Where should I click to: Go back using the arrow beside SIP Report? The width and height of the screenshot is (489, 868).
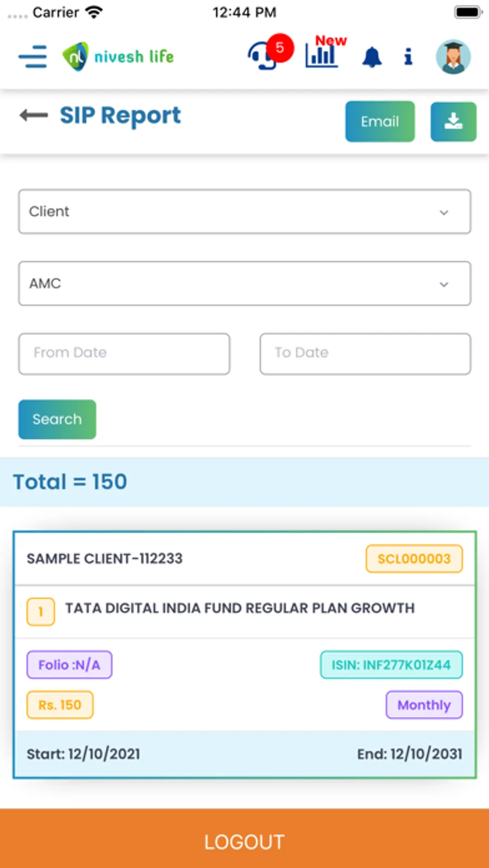point(34,115)
